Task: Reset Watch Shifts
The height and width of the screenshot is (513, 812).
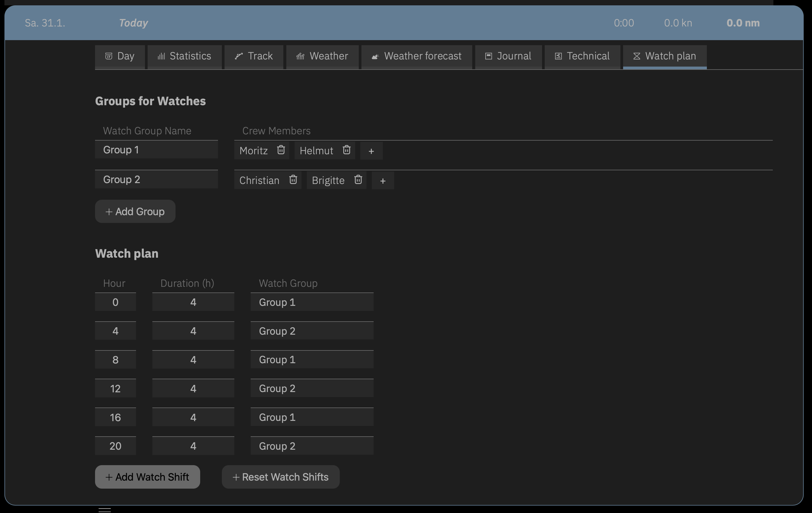Action: click(x=280, y=476)
